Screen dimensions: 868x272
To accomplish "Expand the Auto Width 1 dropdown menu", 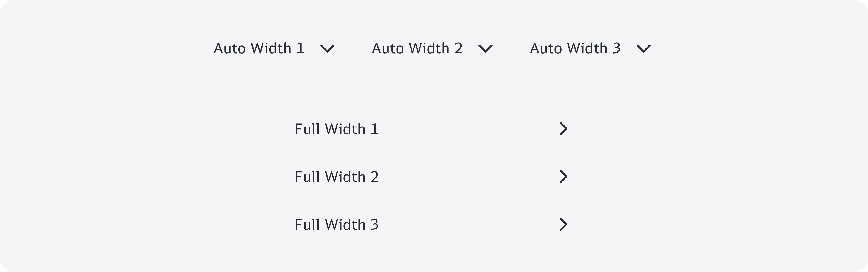I will [x=274, y=48].
